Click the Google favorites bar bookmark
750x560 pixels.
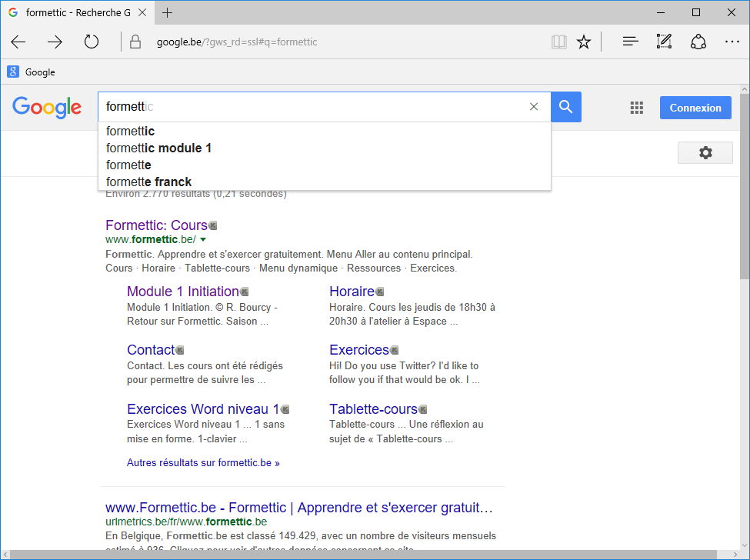pos(31,72)
